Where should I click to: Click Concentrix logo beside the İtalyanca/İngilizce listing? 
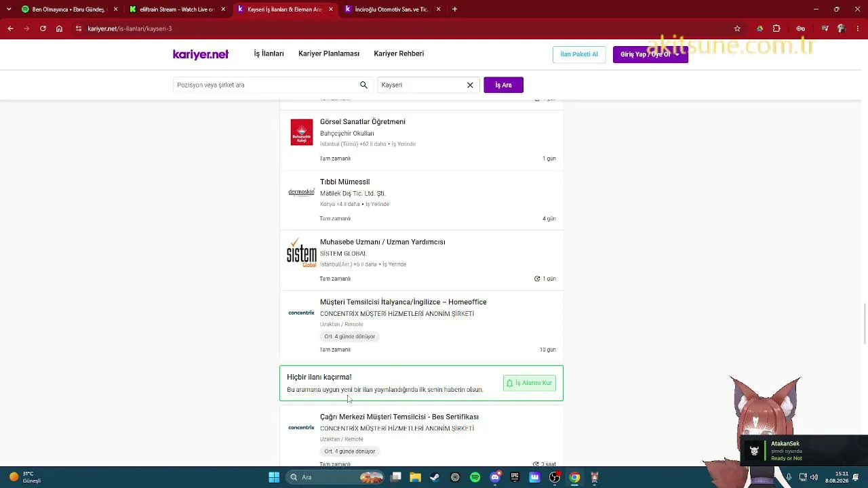(x=302, y=313)
